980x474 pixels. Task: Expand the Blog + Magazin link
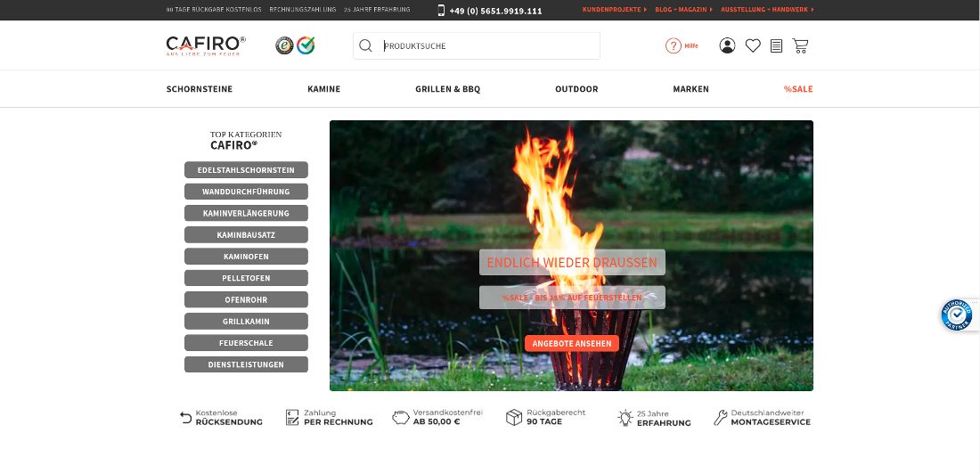point(682,10)
